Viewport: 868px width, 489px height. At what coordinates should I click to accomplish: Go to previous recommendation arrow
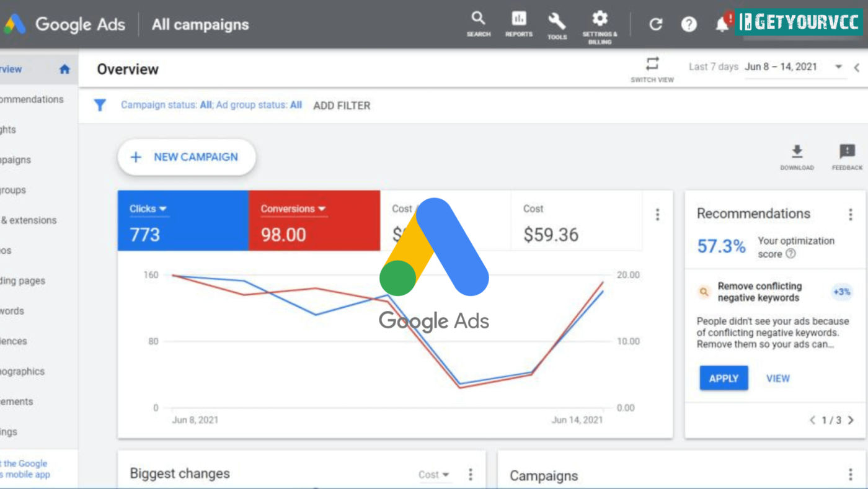(x=812, y=420)
